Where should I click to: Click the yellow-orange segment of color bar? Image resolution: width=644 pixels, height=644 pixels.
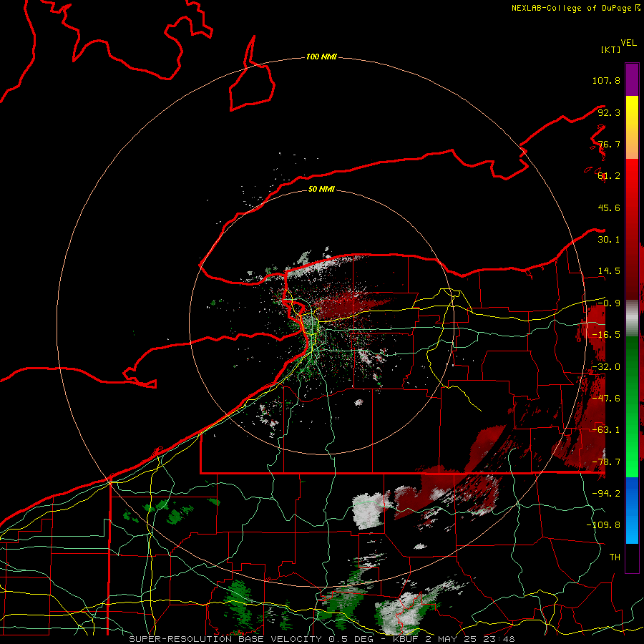[632, 127]
